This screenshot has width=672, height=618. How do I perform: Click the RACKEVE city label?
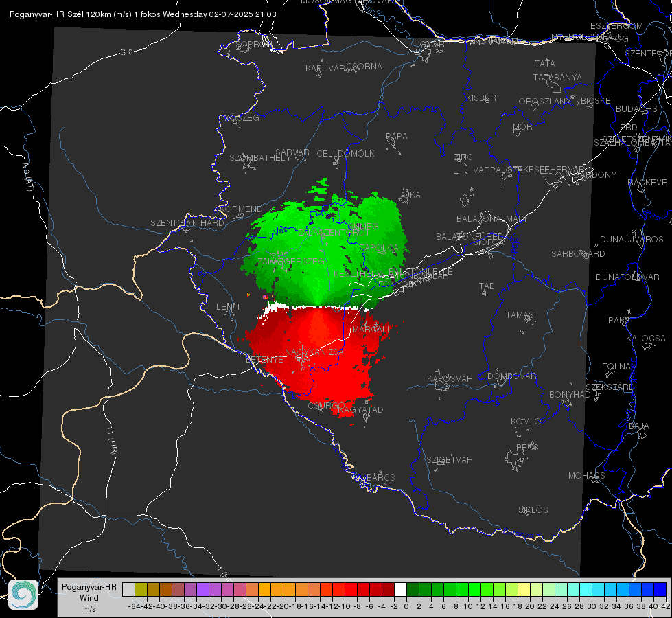[x=647, y=183]
